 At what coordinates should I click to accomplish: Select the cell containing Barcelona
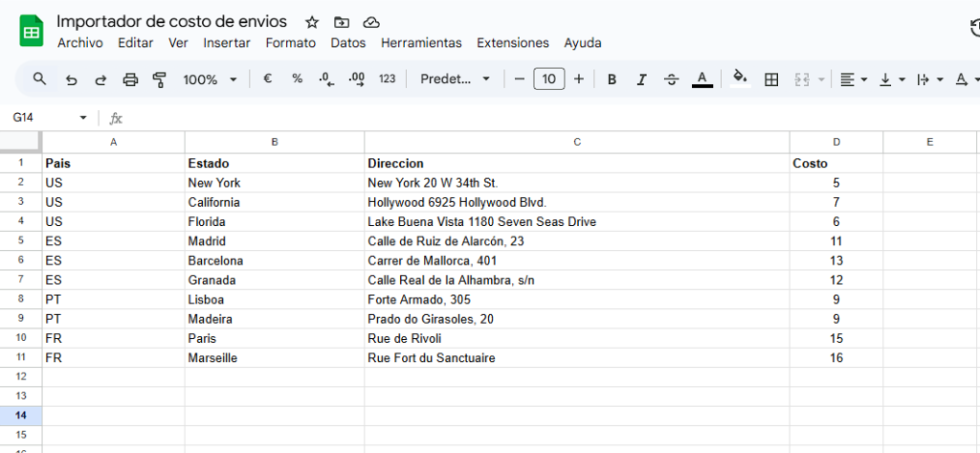(274, 260)
